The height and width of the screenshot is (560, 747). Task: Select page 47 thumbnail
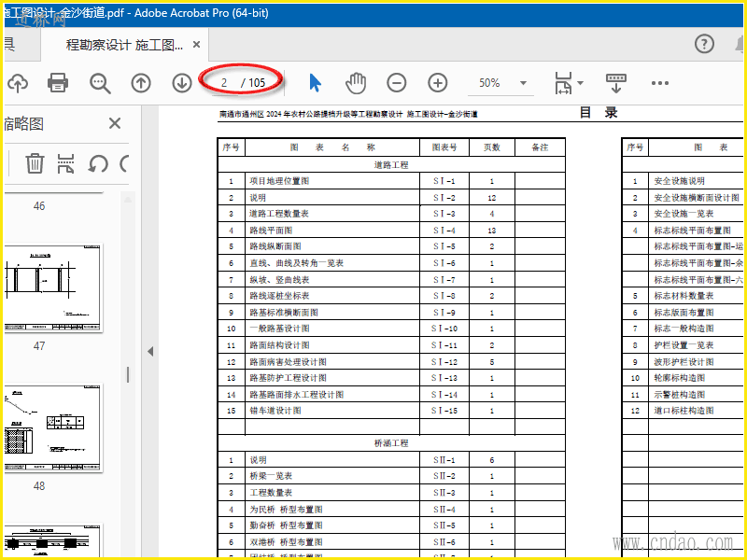pos(54,287)
